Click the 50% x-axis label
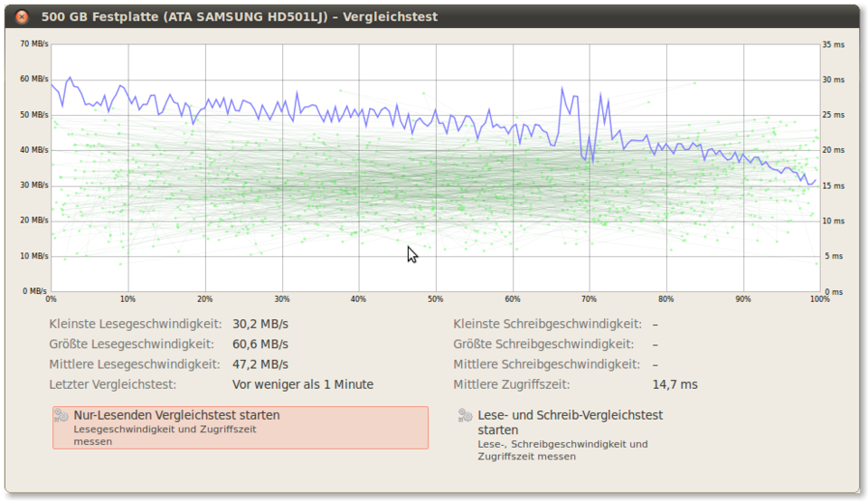Screen dimensions: 868x501 tap(436, 299)
